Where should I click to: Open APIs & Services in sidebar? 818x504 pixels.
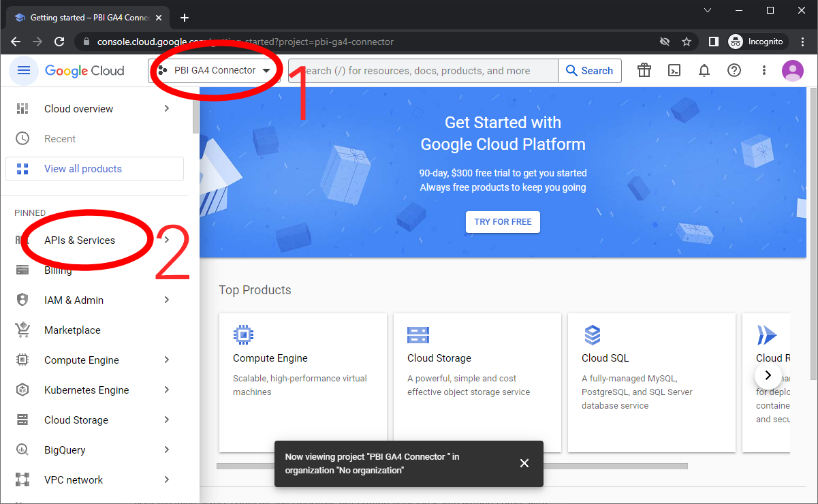click(80, 240)
